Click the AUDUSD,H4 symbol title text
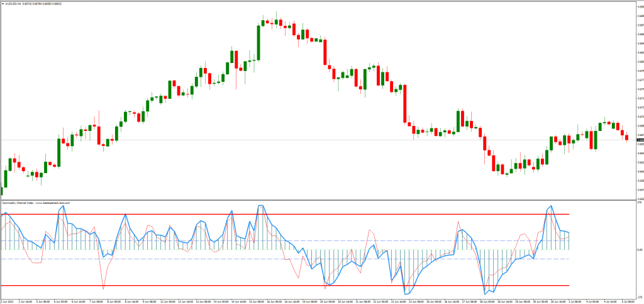Image resolution: width=644 pixels, height=304 pixels. pyautogui.click(x=13, y=3)
